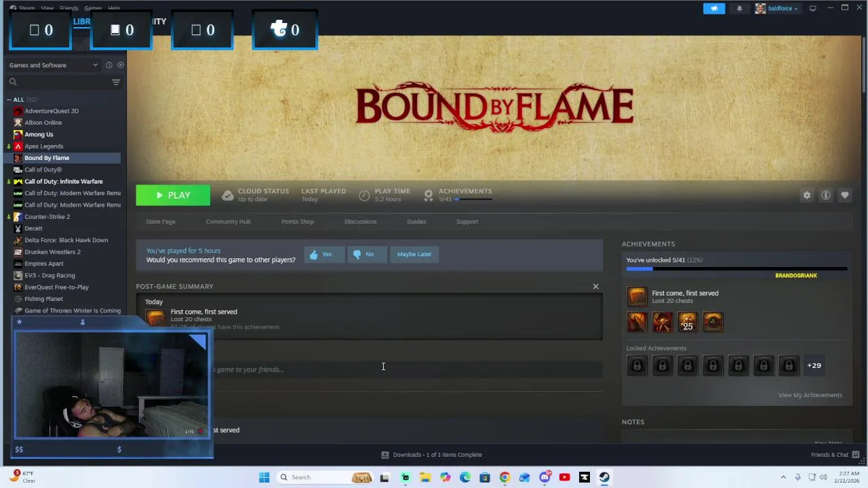The height and width of the screenshot is (488, 868).
Task: Select Drunken Wrestlers 2 in library
Action: (53, 252)
